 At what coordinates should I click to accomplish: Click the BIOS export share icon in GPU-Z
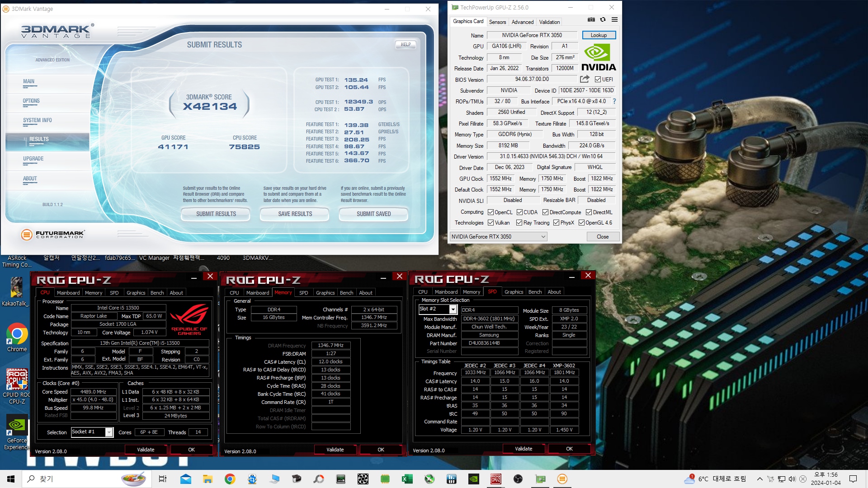point(585,79)
